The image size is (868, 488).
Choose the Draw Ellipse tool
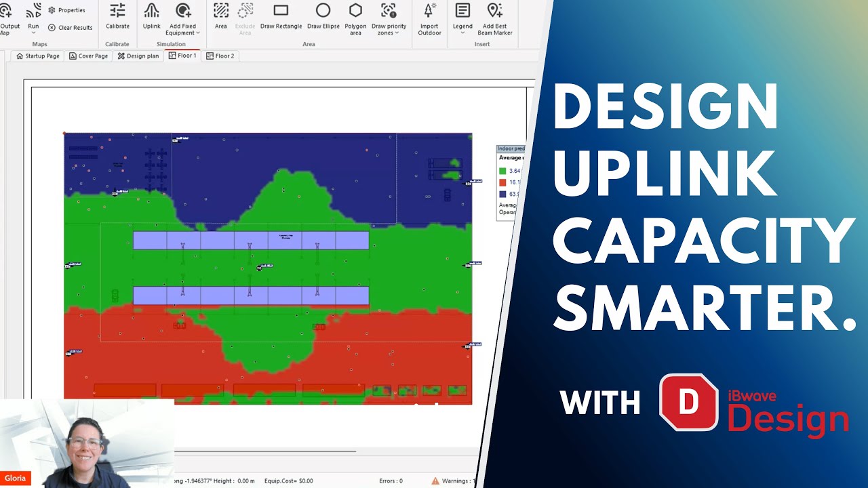[x=323, y=16]
